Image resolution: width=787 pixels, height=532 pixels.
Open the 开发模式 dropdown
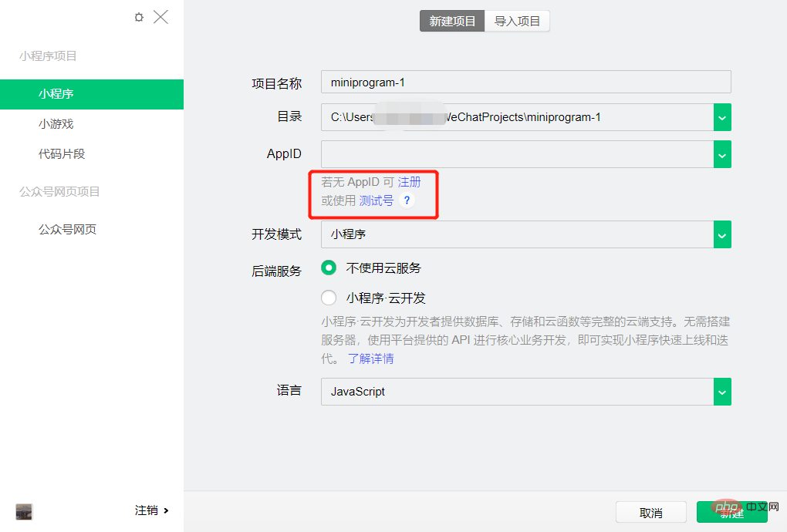point(721,234)
